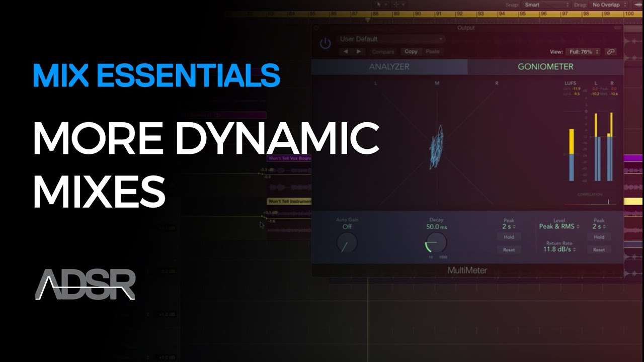644x362 pixels.
Task: Click the LUFS loudness meter bar
Action: [572, 155]
